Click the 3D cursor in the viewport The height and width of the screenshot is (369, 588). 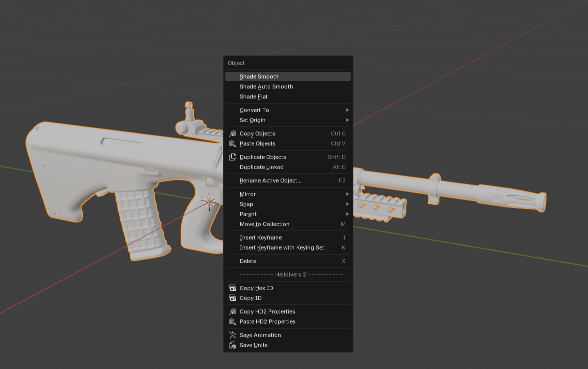click(209, 201)
